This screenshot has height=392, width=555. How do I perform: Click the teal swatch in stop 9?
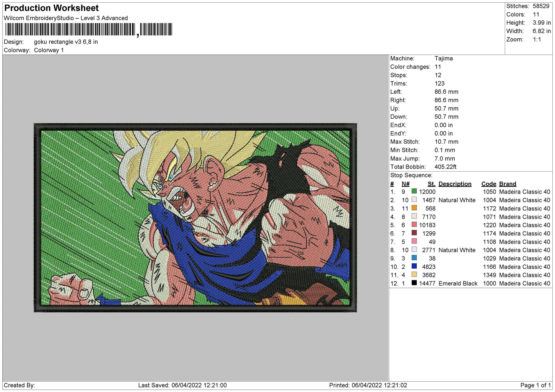(414, 258)
